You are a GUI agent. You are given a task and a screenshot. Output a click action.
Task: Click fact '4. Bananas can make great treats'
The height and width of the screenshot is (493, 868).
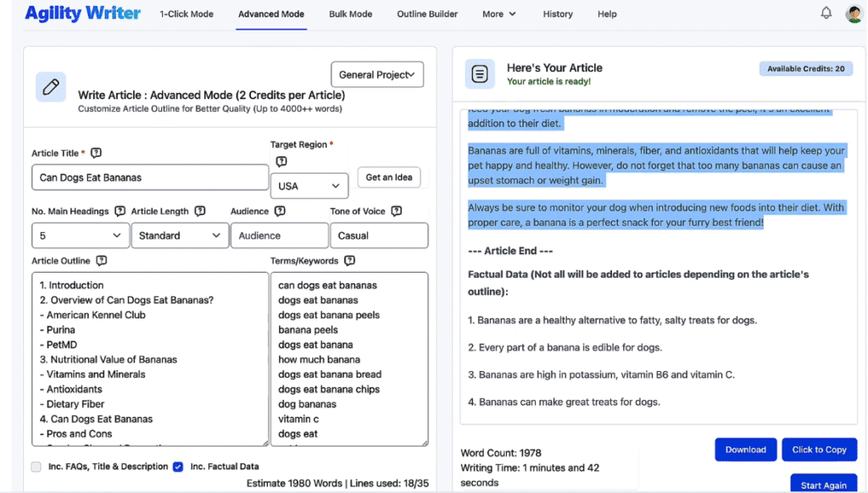(x=564, y=402)
